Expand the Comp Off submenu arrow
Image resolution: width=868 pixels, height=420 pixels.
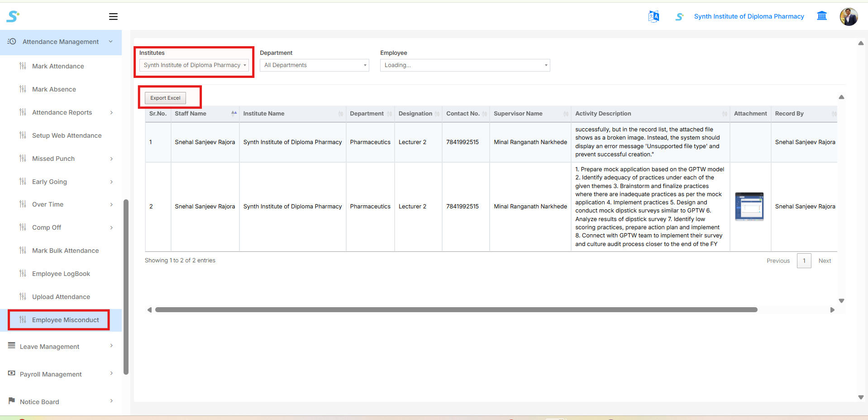pos(111,227)
